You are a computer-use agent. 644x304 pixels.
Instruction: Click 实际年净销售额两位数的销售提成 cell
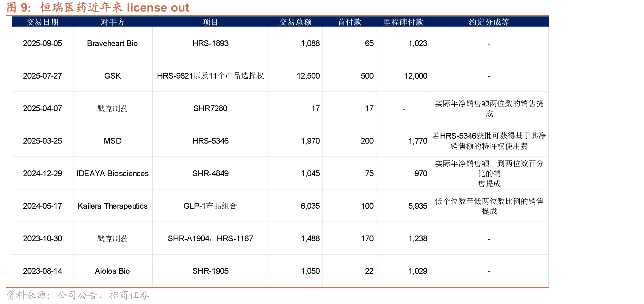click(489, 108)
